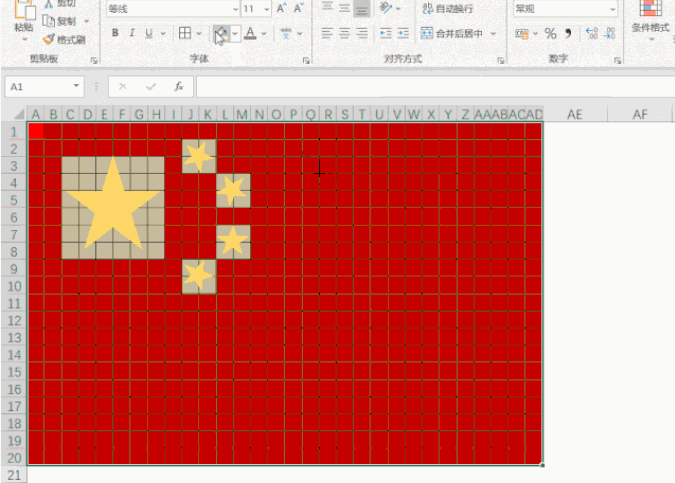Set bottom vertical alignment
The width and height of the screenshot is (675, 483).
362,9
